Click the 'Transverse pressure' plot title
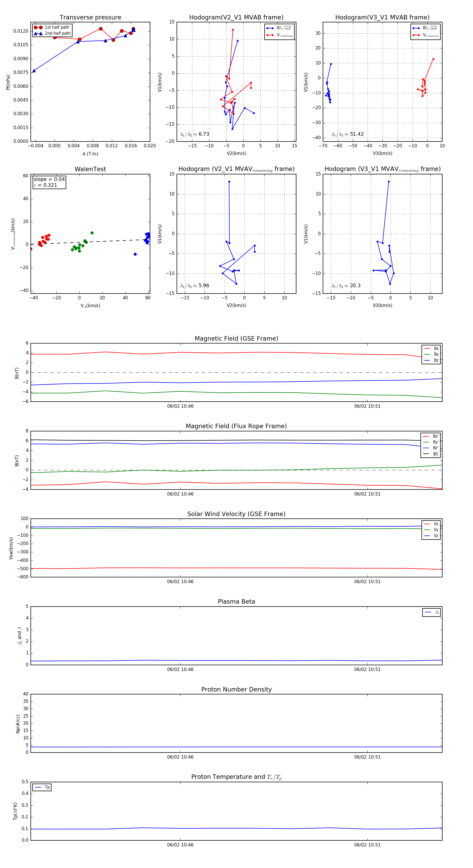Viewport: 473px width, 868px height. click(90, 18)
